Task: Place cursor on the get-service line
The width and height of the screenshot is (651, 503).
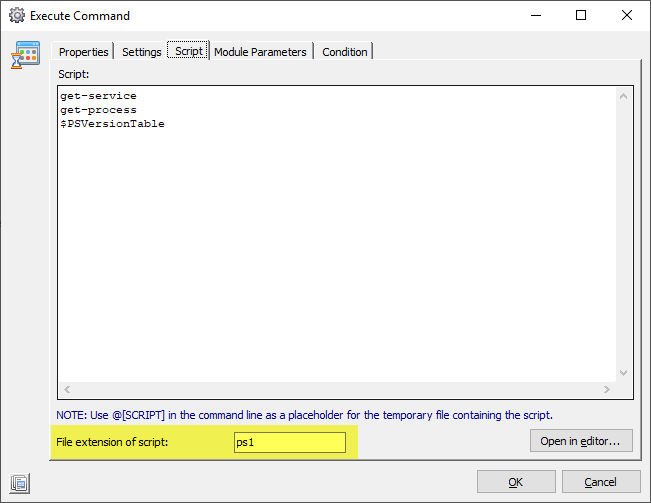Action: pos(98,96)
